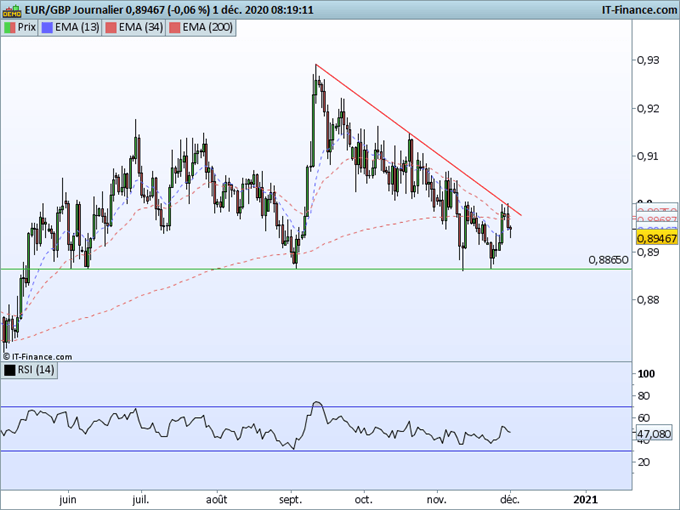Viewport: 680px width, 510px height.
Task: Click the EMA (13) legend button
Action: click(x=70, y=27)
